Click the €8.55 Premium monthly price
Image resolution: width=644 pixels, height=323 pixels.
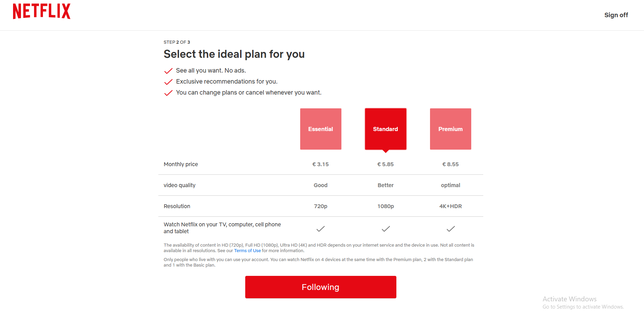pos(450,164)
